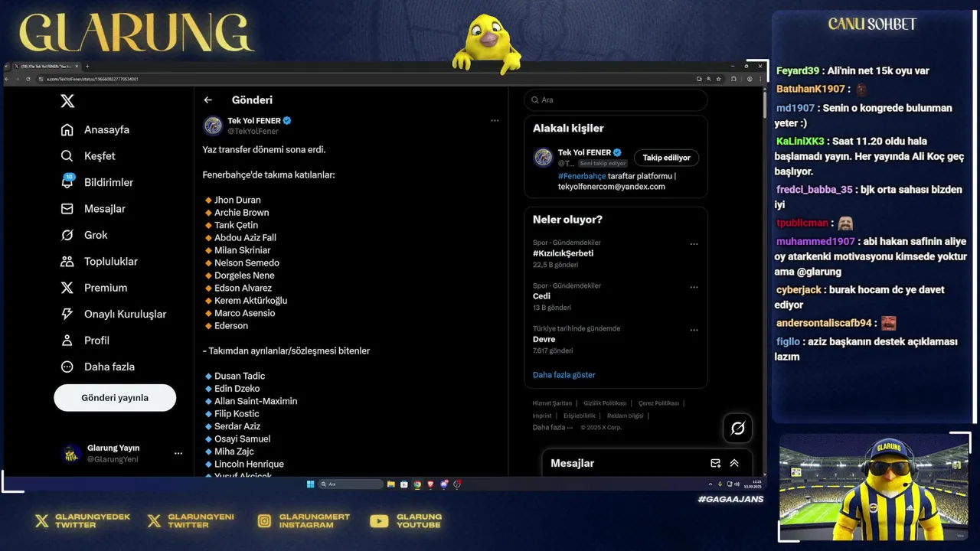
Task: Click Glarung Yayın profile avatar
Action: 71,454
